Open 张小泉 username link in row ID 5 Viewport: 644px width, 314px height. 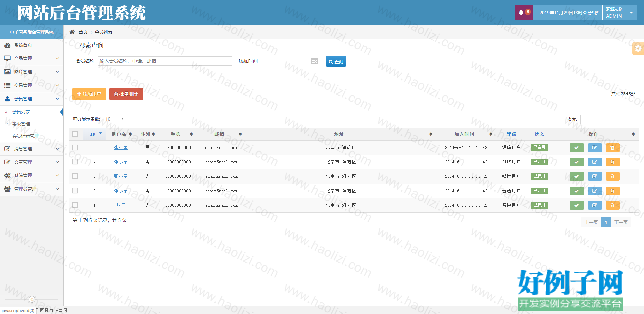(x=121, y=147)
